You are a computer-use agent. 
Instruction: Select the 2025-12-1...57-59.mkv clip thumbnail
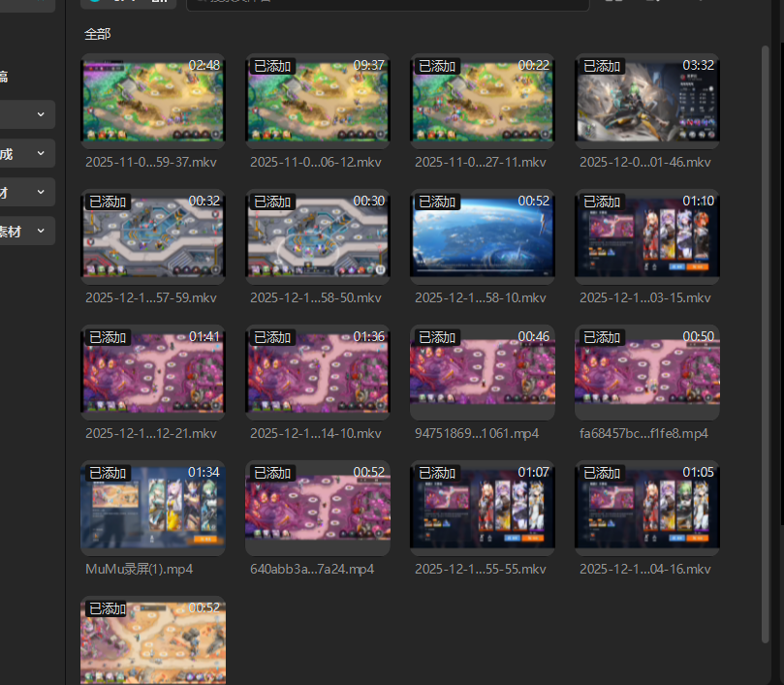[153, 236]
